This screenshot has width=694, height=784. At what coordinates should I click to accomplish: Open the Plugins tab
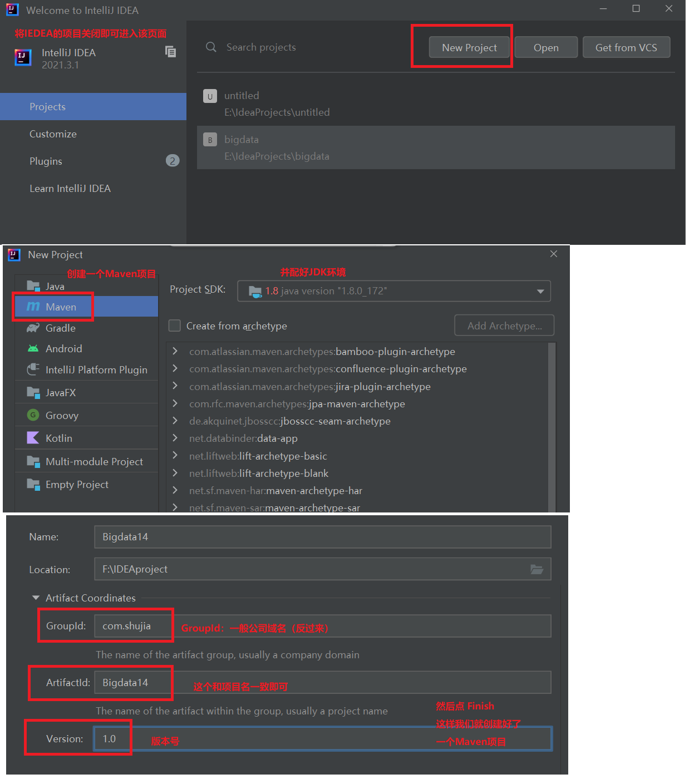point(93,161)
